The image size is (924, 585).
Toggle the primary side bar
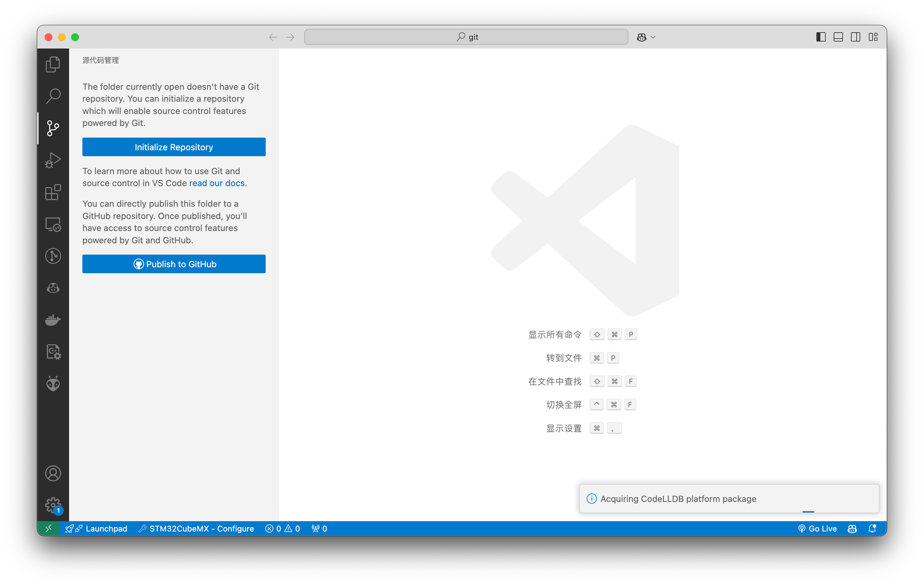821,37
